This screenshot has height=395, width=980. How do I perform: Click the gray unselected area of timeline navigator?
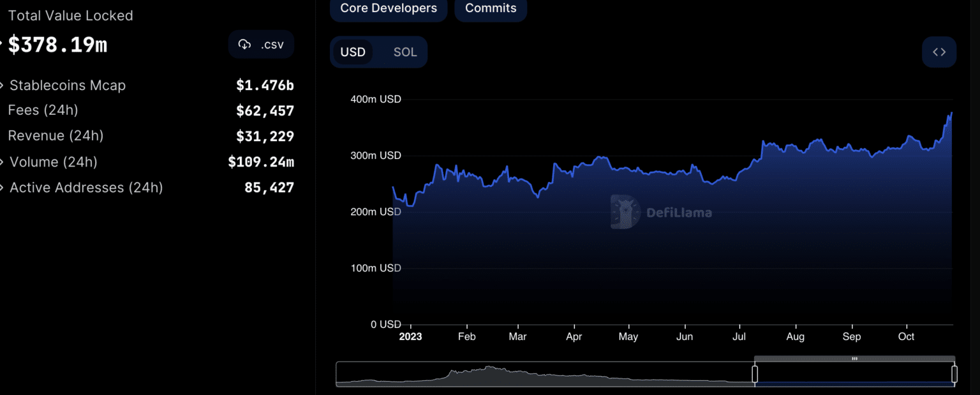542,375
